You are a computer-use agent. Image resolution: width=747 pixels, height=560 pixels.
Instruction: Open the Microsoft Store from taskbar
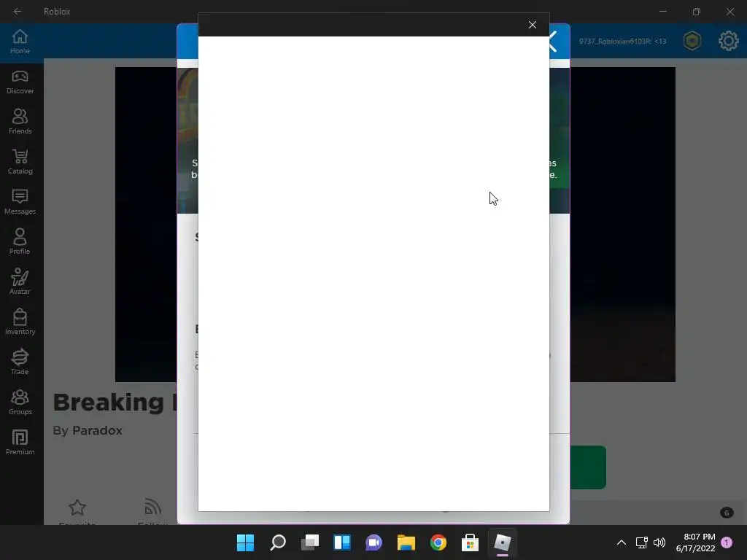[471, 542]
